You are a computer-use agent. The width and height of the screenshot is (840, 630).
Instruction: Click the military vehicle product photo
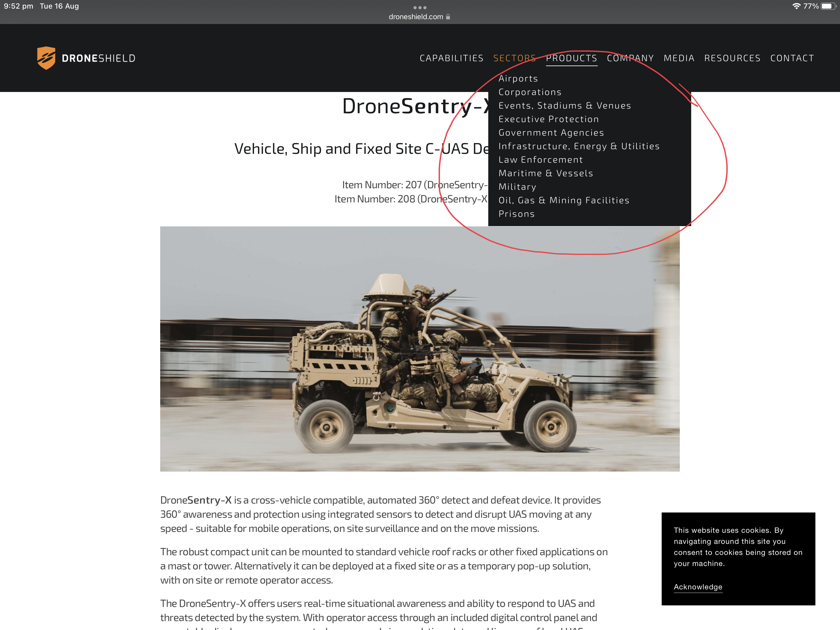tap(420, 349)
